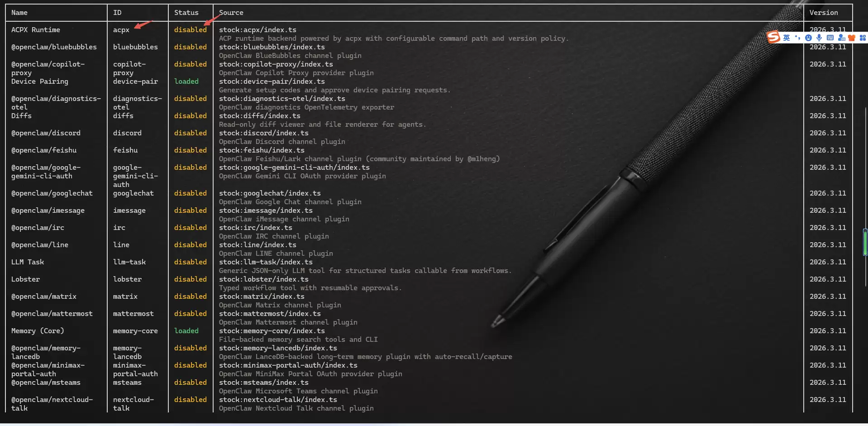Screen dimensions: 868x426
Task: Click the ACPX Runtime plugin name
Action: coord(35,30)
